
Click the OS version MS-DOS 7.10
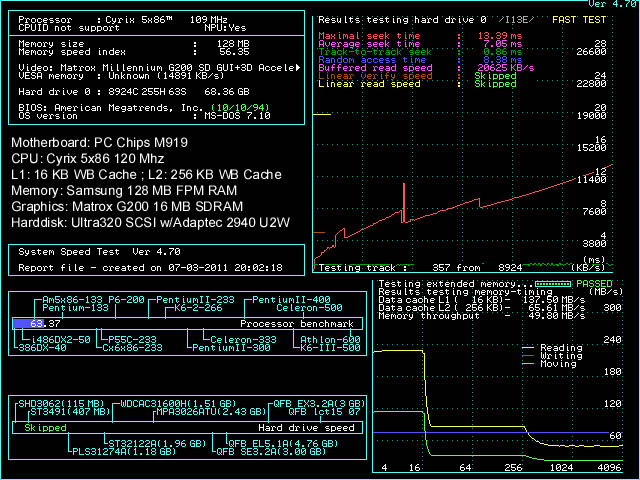pyautogui.click(x=237, y=116)
